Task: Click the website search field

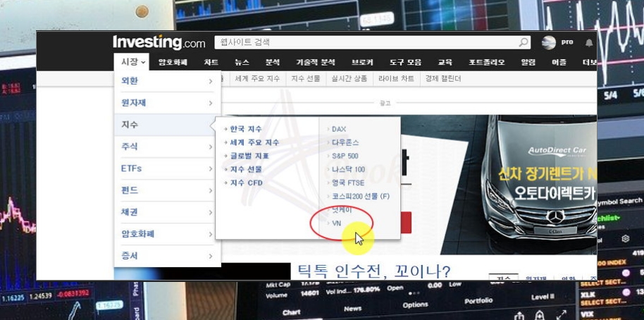Action: click(373, 42)
